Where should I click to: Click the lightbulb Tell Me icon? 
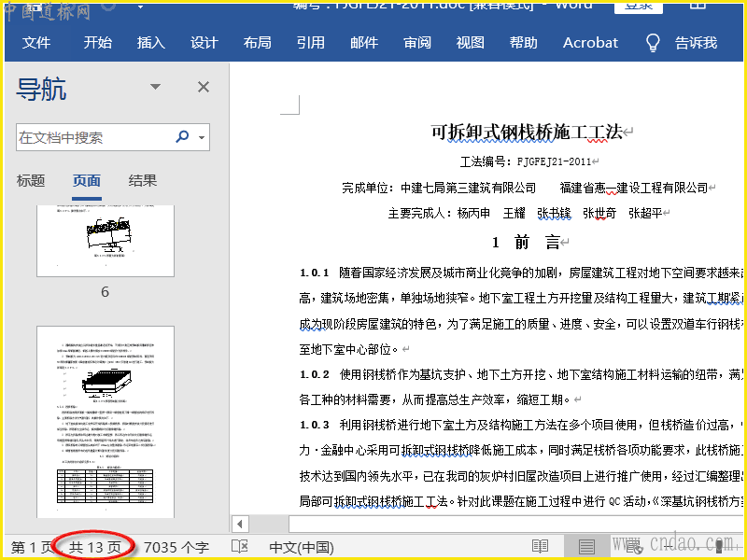coord(654,43)
